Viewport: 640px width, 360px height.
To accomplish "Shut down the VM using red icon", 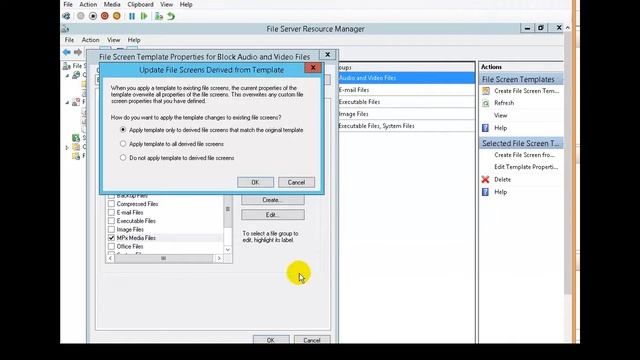I will pyautogui.click(x=105, y=16).
